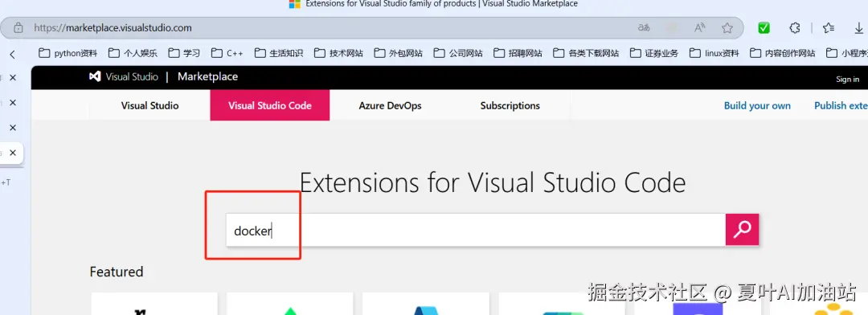This screenshot has width=868, height=315.
Task: Click the Sign in link
Action: (848, 80)
